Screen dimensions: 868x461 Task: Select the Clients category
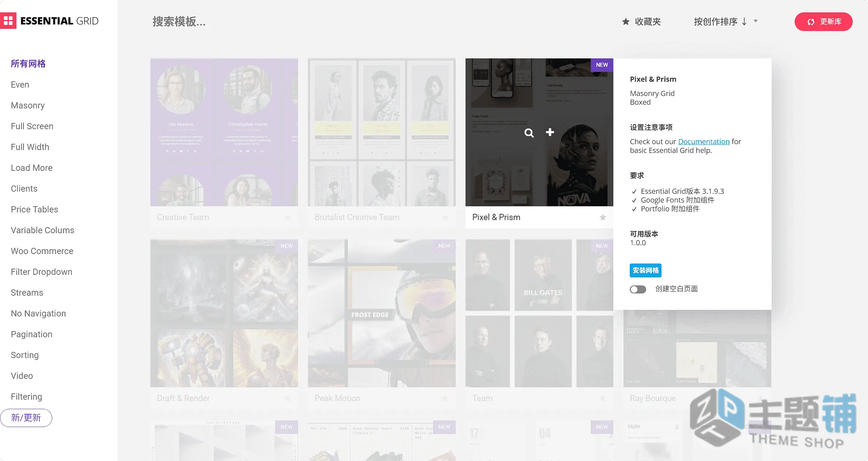pos(24,189)
